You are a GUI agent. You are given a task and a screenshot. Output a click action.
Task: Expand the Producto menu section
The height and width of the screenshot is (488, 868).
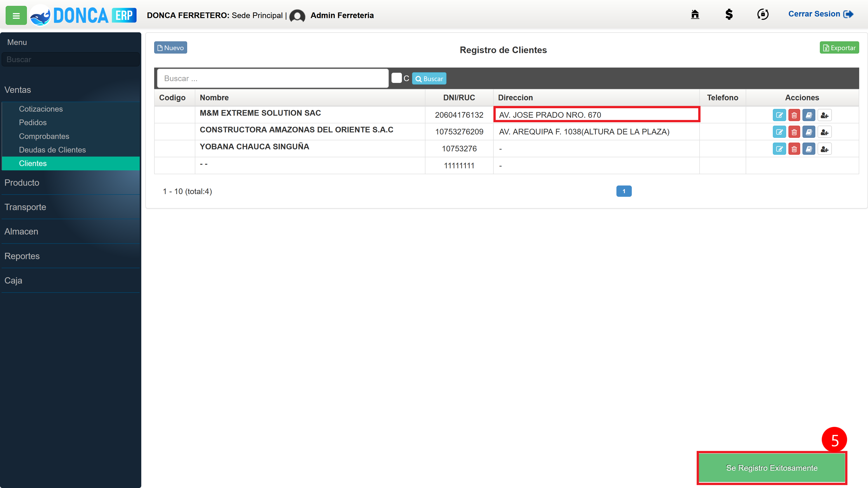tap(71, 183)
